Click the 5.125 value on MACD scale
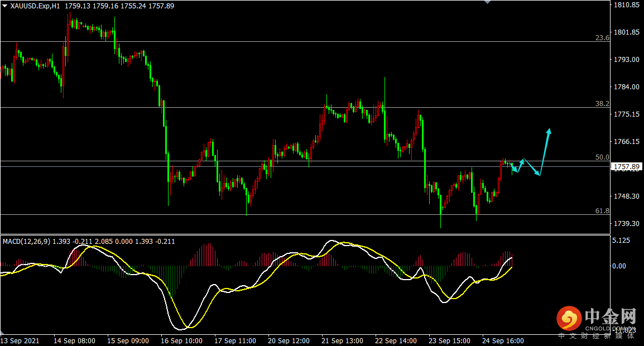This screenshot has width=644, height=346. pos(621,241)
